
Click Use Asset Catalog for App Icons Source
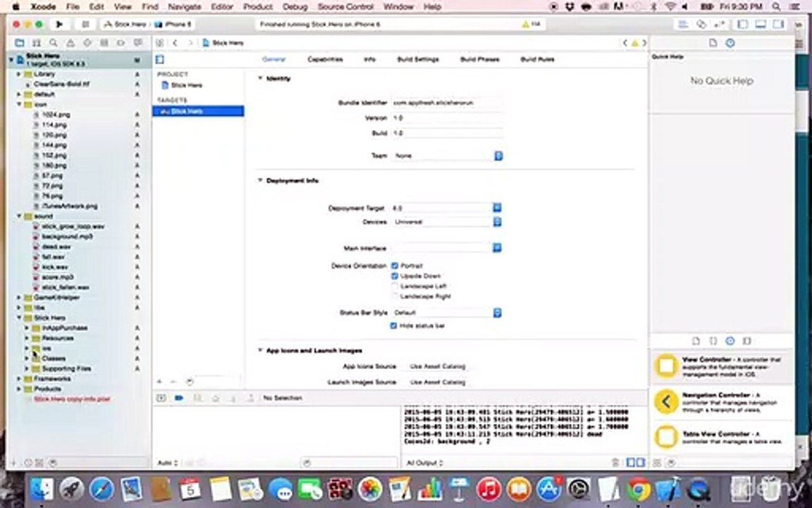click(438, 366)
